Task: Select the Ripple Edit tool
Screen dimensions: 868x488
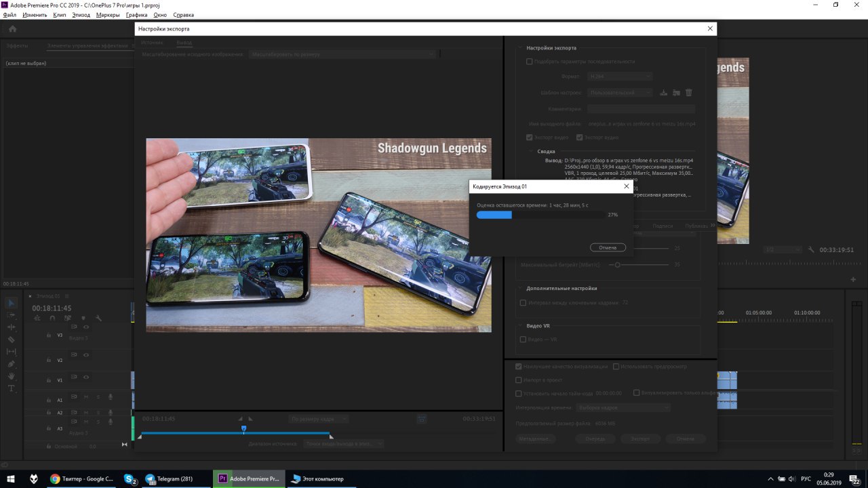Action: (12, 327)
